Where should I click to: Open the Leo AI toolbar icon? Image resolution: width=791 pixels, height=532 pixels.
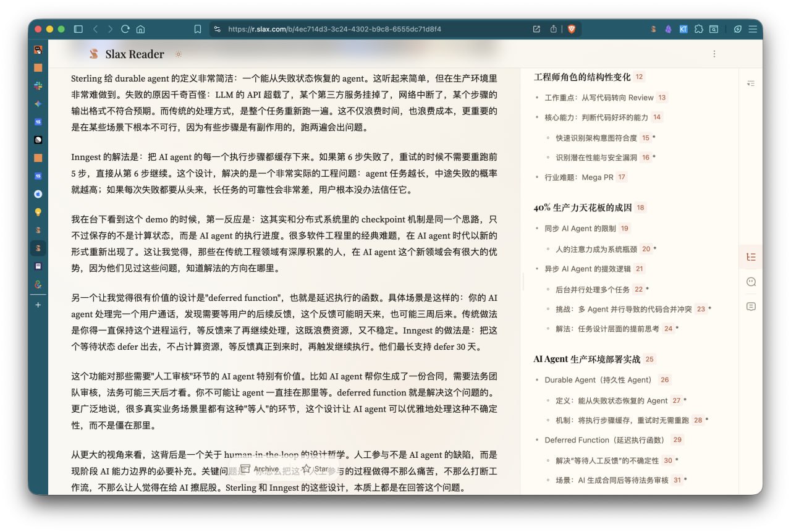[738, 29]
